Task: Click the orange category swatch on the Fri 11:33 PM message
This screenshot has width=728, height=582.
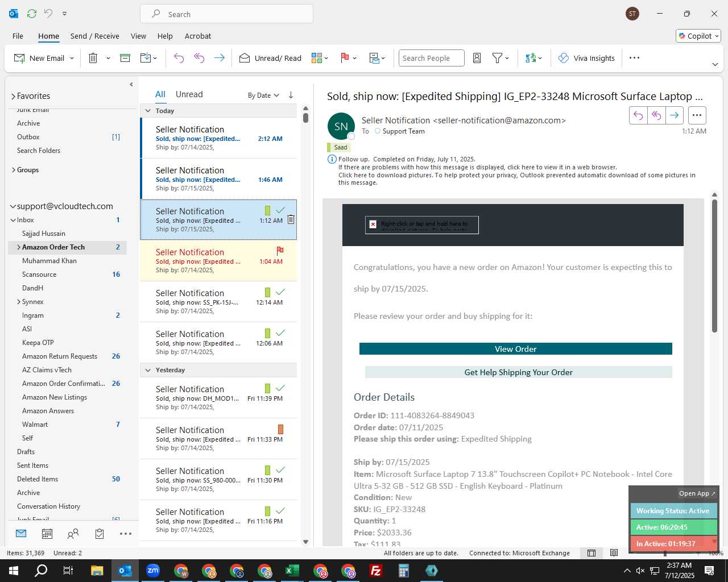Action: 280,429
